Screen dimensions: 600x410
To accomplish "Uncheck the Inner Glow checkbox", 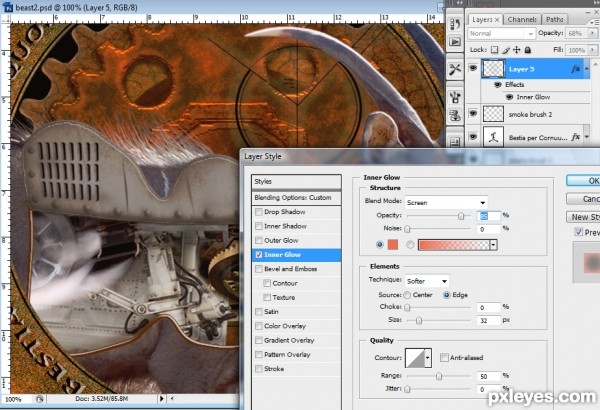I will (x=259, y=255).
